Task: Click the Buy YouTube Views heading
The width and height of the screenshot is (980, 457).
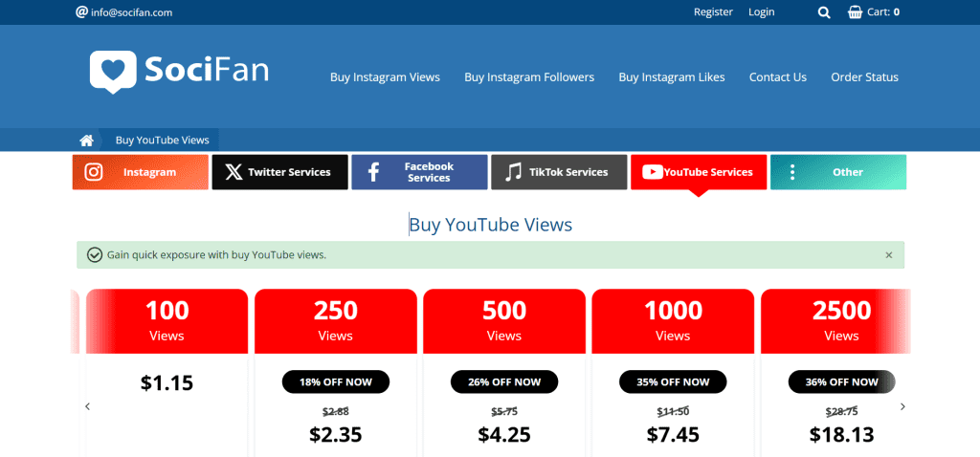Action: [x=491, y=225]
